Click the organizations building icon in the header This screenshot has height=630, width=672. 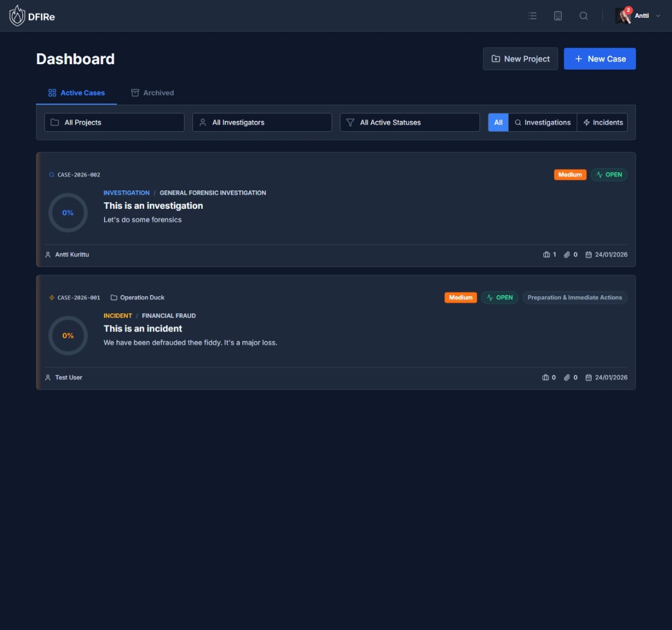point(558,16)
